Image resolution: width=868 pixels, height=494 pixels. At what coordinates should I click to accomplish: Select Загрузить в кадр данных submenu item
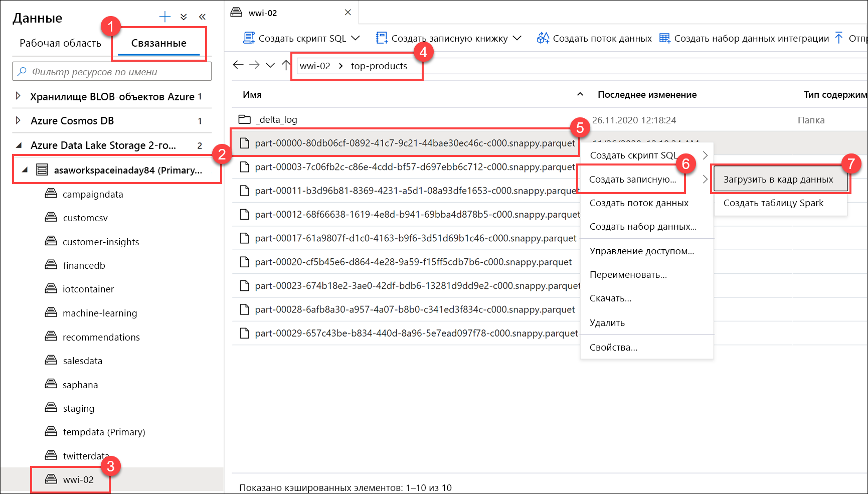(780, 179)
